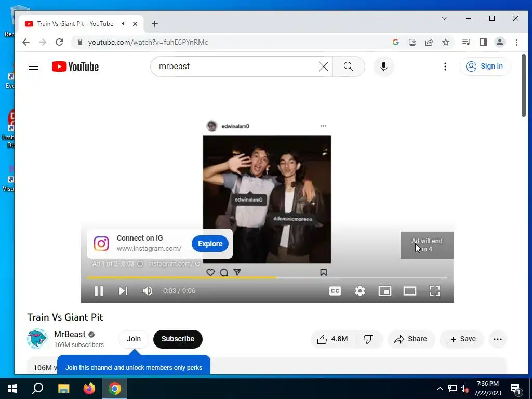Click the Join button
The image size is (532, 399).
click(x=134, y=339)
